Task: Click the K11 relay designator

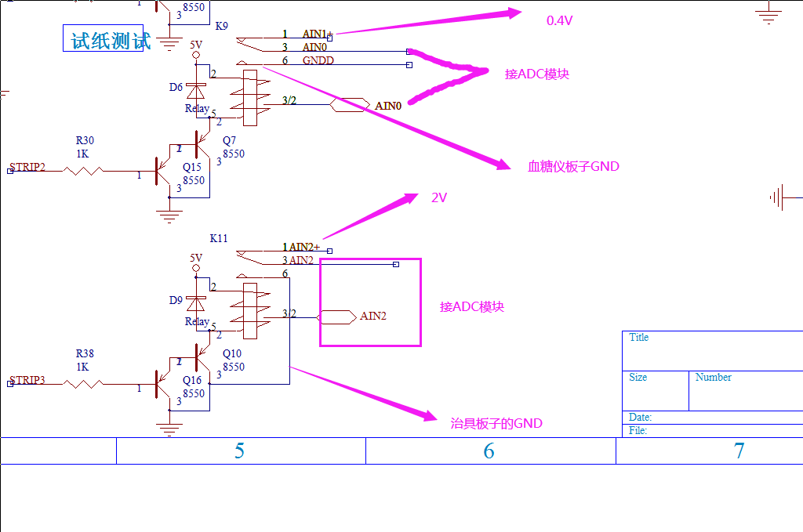Action: (x=219, y=238)
